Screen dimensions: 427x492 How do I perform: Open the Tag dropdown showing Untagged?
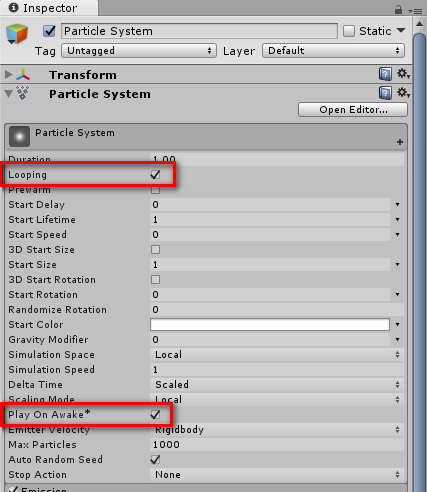click(139, 51)
